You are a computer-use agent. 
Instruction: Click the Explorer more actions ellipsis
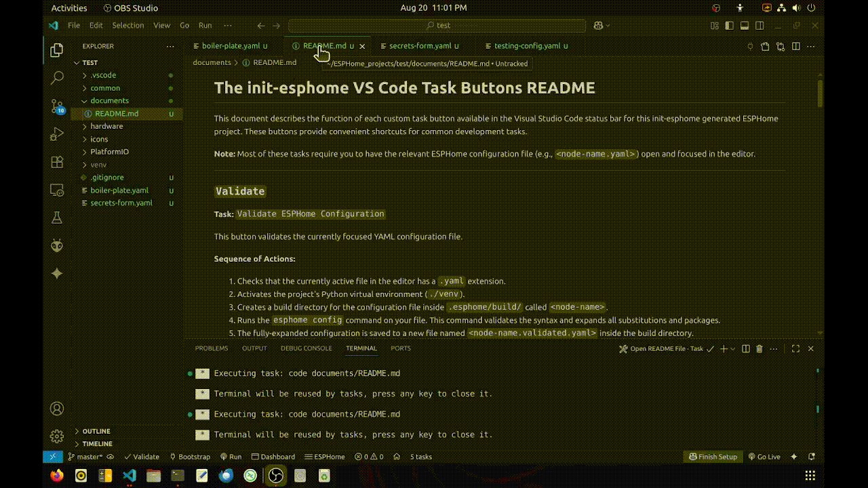[170, 46]
